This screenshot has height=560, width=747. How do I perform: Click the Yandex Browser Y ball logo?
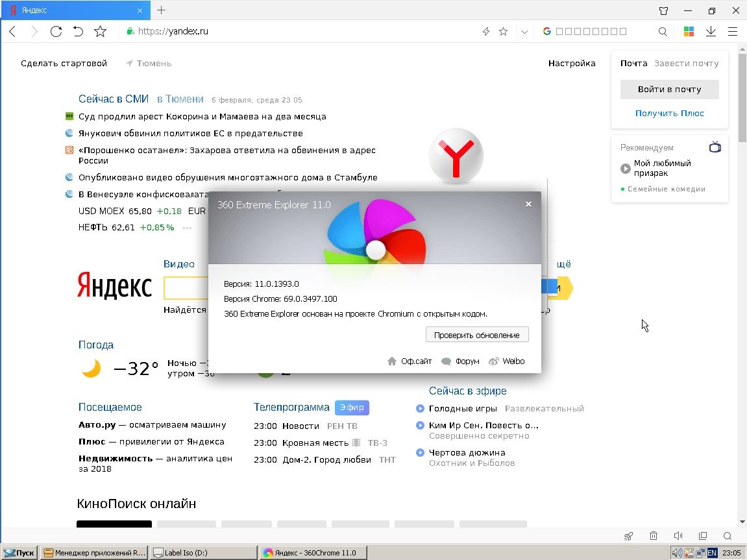point(456,156)
